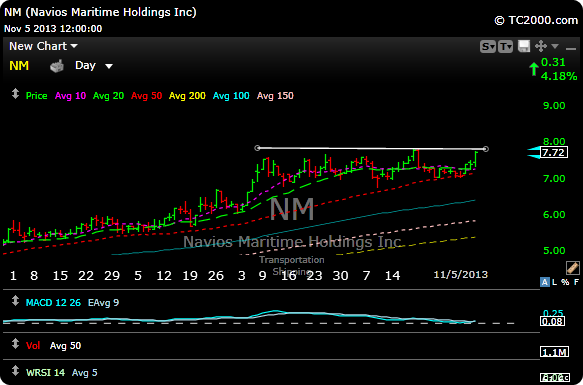583x385 pixels.
Task: Click the ruler drawing tools icon
Action: pyautogui.click(x=573, y=268)
